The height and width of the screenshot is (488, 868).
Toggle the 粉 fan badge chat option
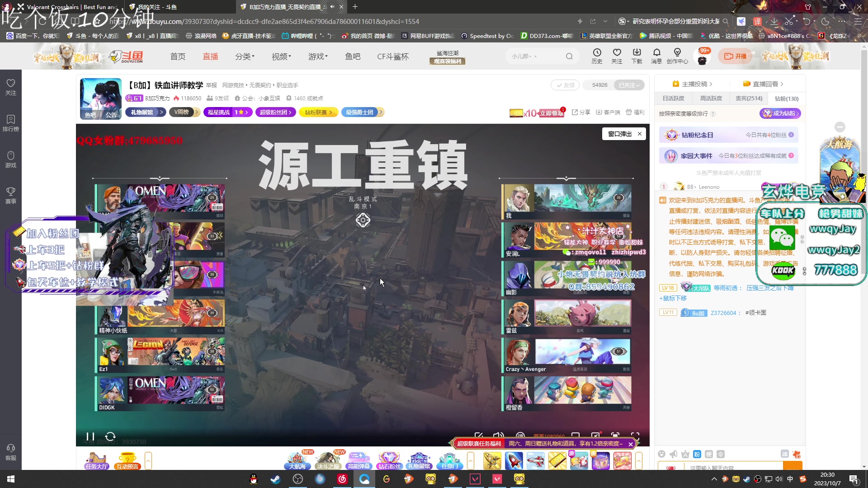[x=697, y=454]
